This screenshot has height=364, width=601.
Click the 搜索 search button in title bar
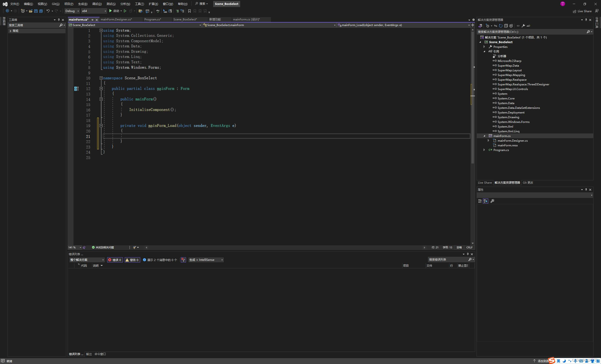point(201,4)
